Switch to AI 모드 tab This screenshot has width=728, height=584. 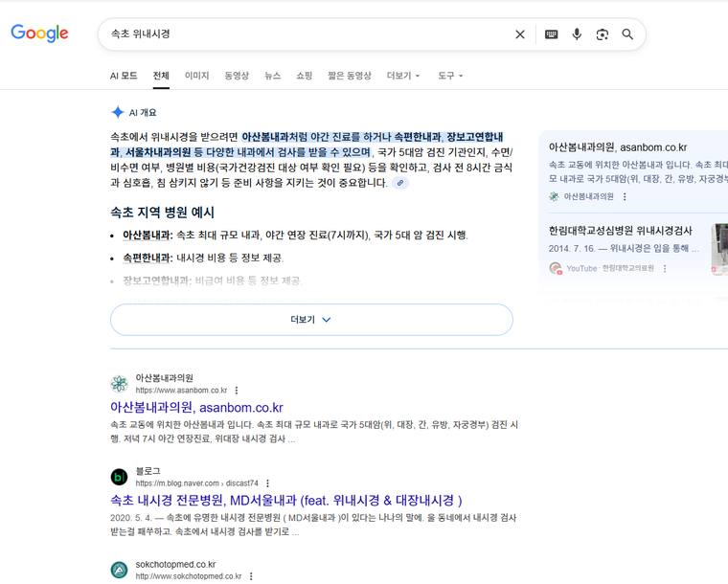[x=124, y=76]
